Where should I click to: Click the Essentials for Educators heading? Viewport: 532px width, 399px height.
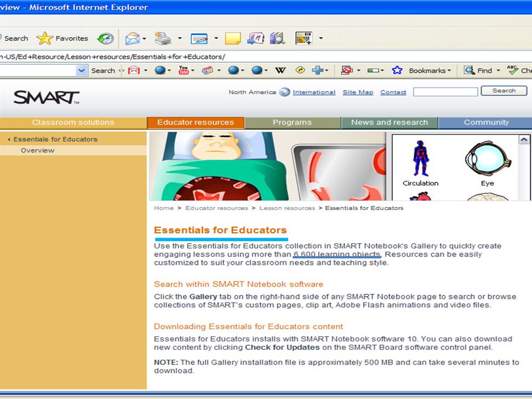tap(220, 230)
